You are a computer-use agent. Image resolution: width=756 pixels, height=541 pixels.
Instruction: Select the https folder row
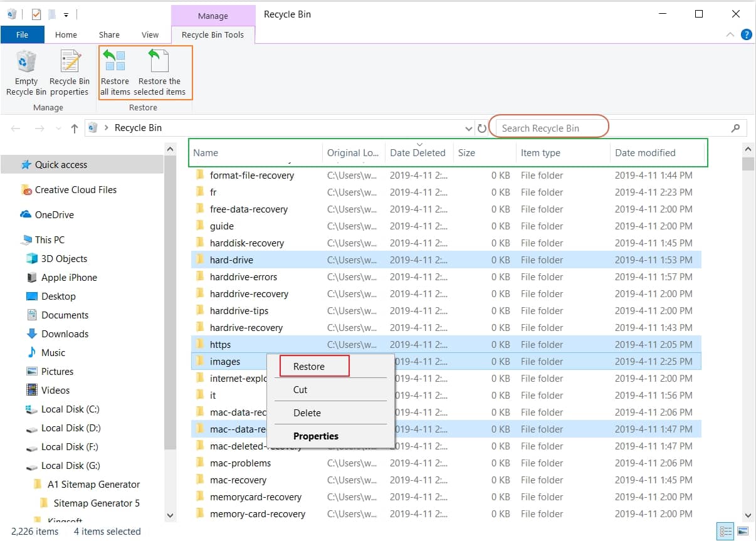click(446, 345)
